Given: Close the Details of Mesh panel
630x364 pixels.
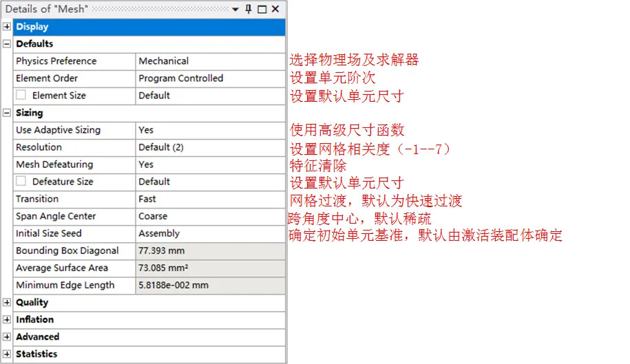Looking at the screenshot, I should point(275,9).
